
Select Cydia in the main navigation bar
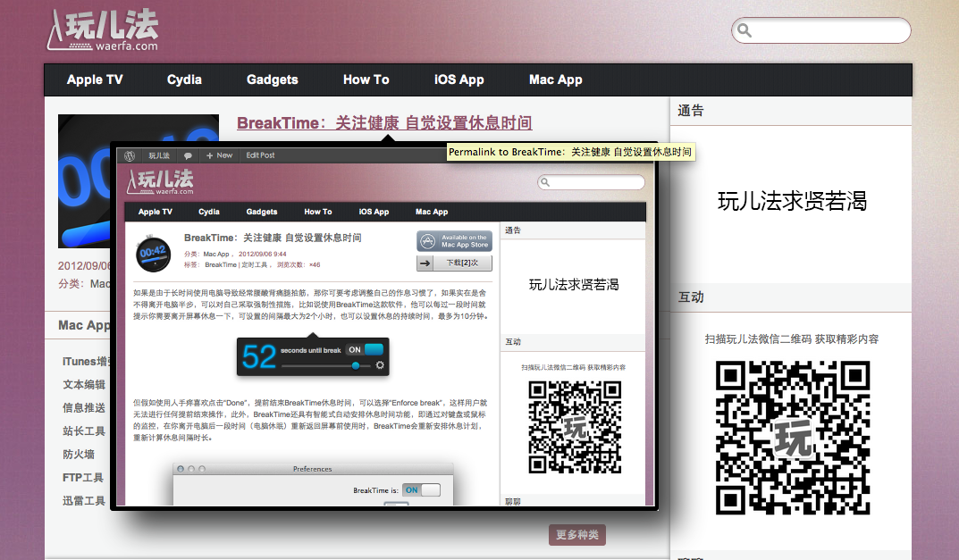tap(184, 79)
